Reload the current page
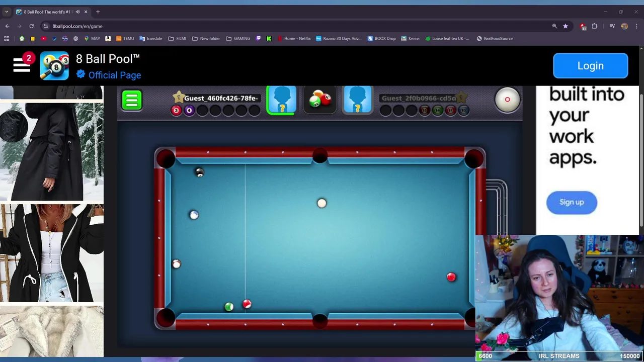Viewport: 644px width, 362px height. (31, 26)
